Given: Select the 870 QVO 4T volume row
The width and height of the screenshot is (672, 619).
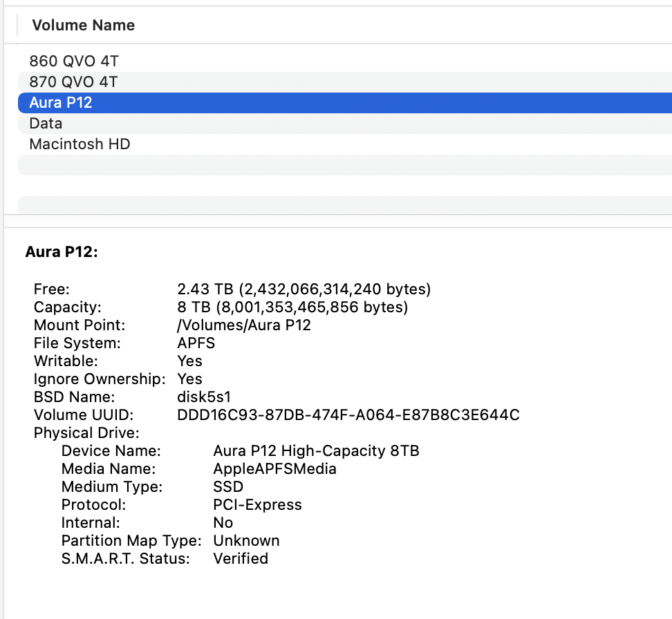Looking at the screenshot, I should pyautogui.click(x=345, y=82).
